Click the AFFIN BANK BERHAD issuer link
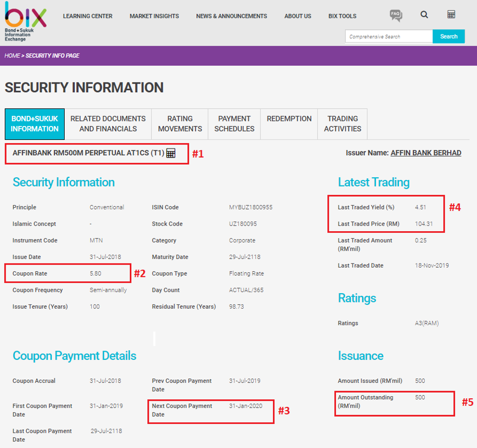Screen dimensions: 477x448 pyautogui.click(x=426, y=152)
